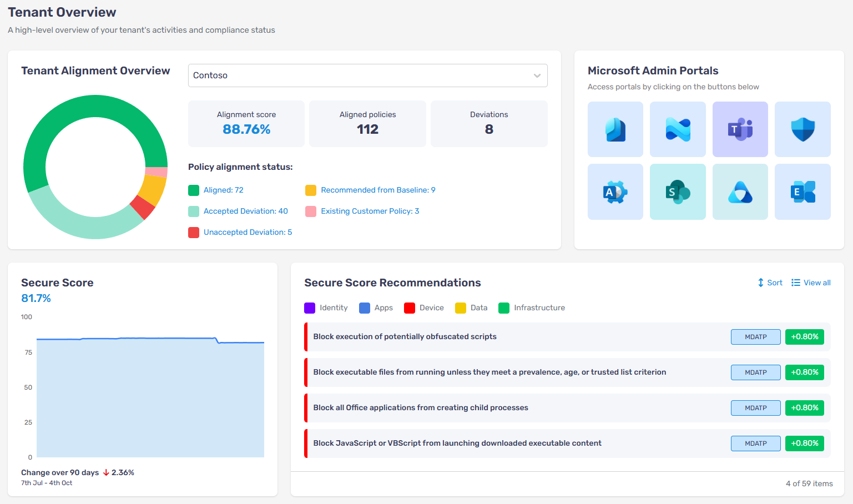Open the Unaccepted Deviation: 5 link
The width and height of the screenshot is (853, 504).
248,233
